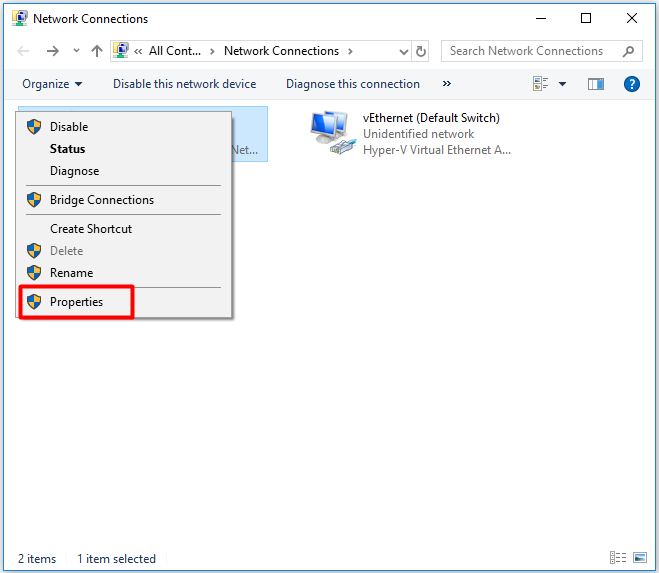Refresh the Network Connections view
The image size is (659, 573).
421,51
